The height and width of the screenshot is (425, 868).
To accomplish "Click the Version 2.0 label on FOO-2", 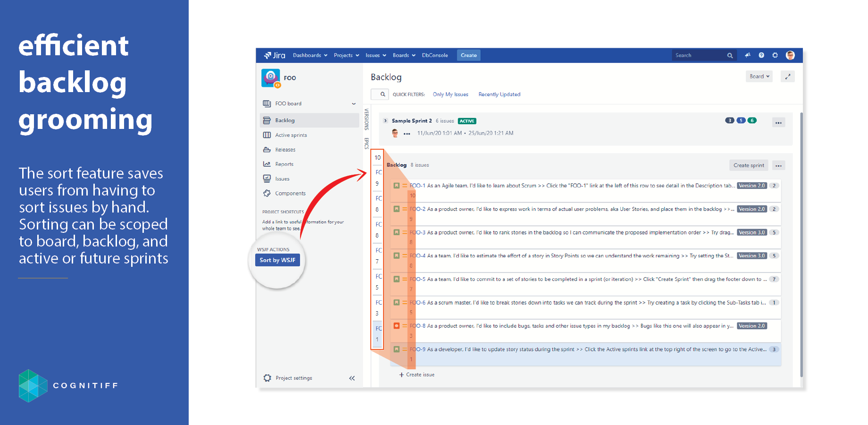I will (752, 209).
